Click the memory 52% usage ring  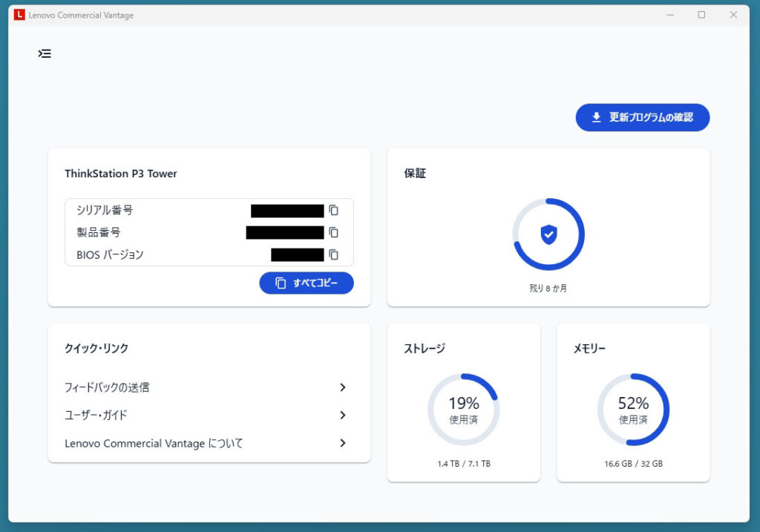pos(633,410)
